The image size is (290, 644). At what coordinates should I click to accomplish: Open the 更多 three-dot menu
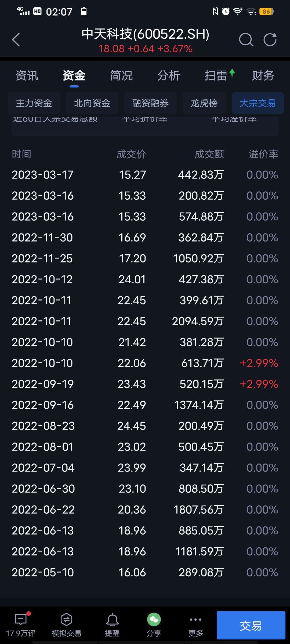[195, 625]
